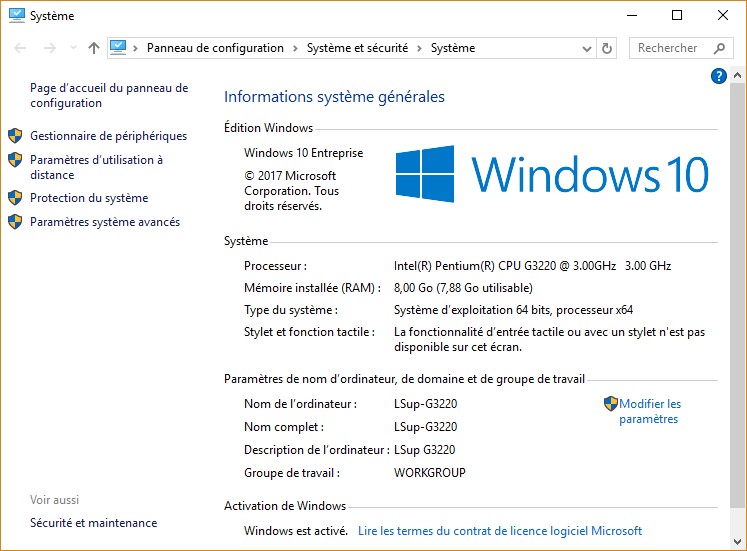
Task: Click the Up one level arrow
Action: (x=94, y=48)
